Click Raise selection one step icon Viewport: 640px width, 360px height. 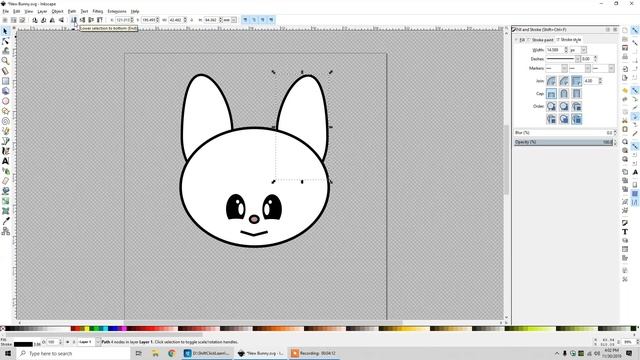click(91, 20)
